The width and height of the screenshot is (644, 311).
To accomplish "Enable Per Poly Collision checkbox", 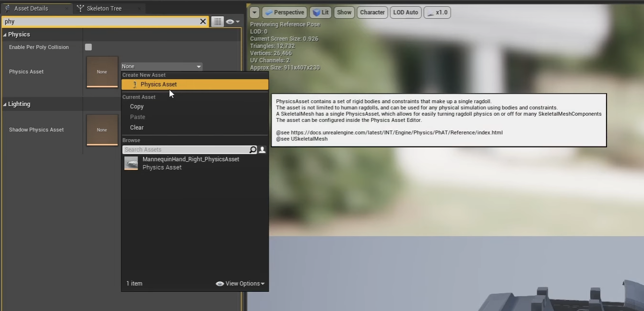I will click(88, 47).
